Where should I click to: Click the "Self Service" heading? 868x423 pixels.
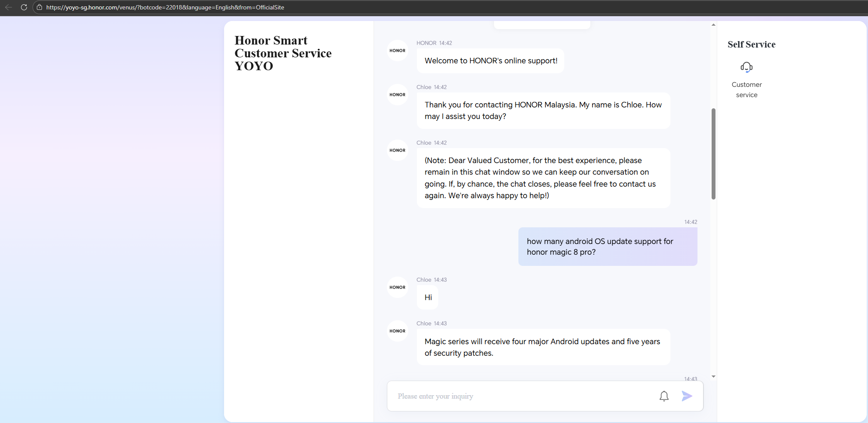[751, 45]
